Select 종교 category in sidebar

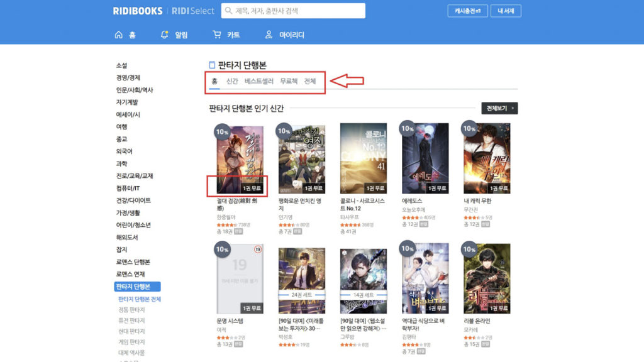pos(121,139)
